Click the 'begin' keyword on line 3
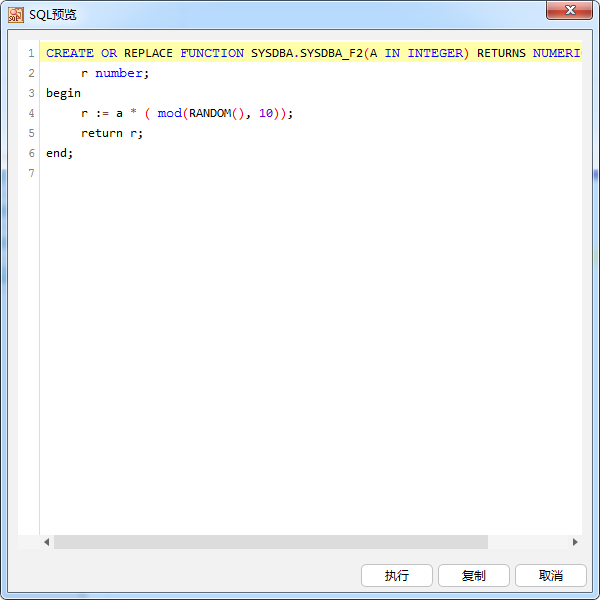 point(64,93)
